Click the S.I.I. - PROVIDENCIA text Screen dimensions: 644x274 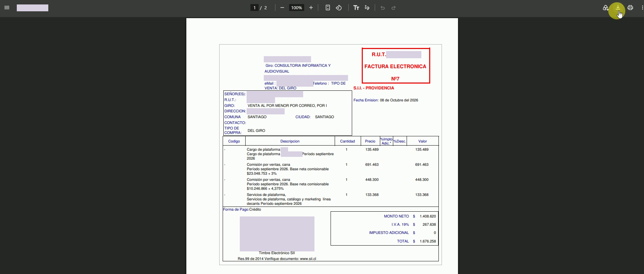[374, 88]
